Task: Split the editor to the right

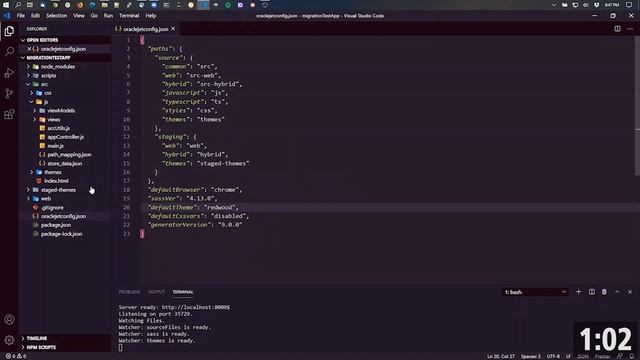Action: coord(617,29)
